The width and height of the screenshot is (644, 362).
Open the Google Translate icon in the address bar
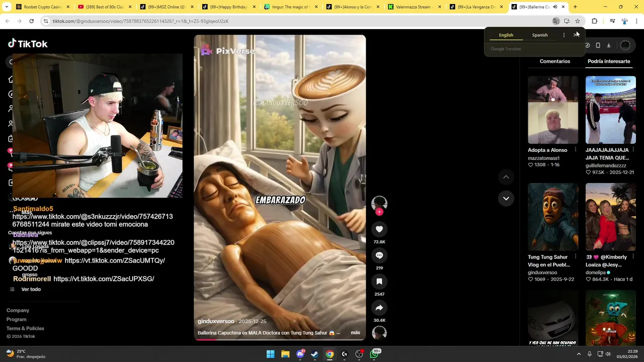click(x=556, y=21)
